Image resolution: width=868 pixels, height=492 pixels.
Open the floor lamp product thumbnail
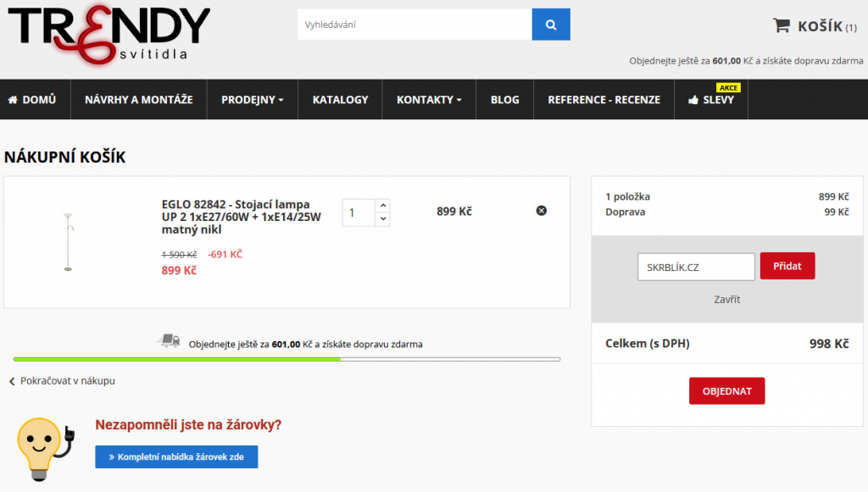[68, 242]
